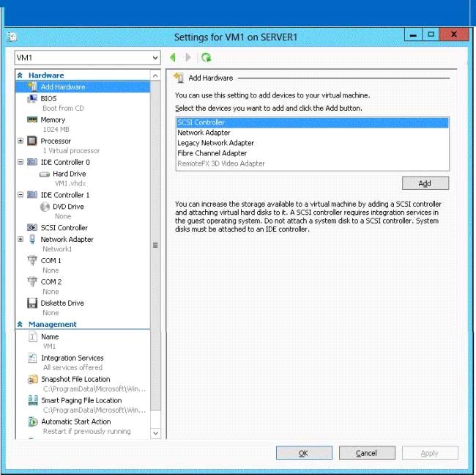Expand the Network Adapter tree node
The image size is (476, 475).
[x=21, y=239]
